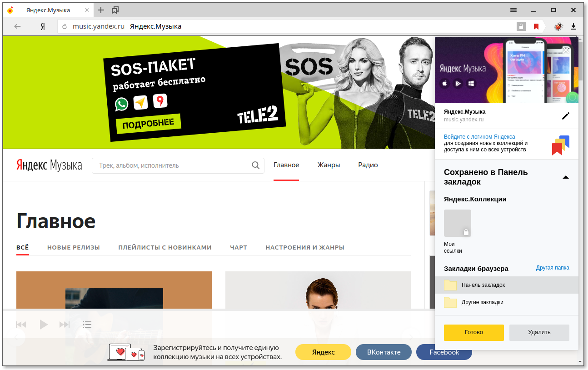
Task: Click the scrollbar down arrow
Action: point(581,362)
